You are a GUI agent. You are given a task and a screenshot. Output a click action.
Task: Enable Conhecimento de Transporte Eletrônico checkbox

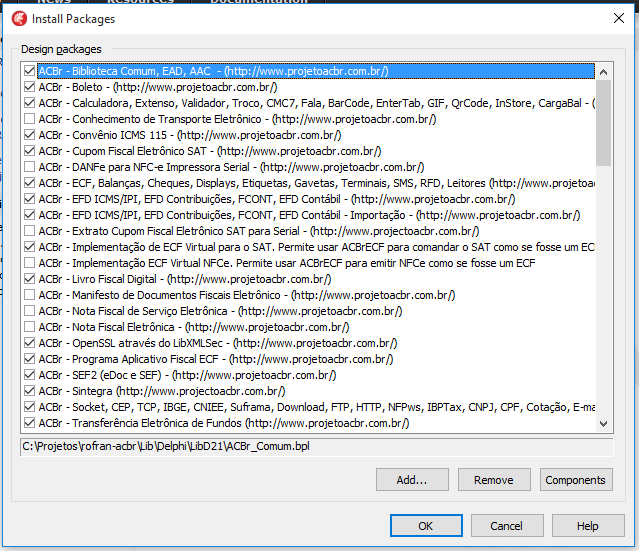pos(29,119)
